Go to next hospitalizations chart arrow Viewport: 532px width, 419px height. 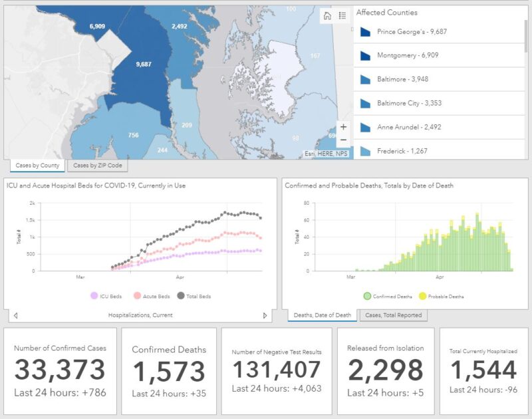(x=265, y=315)
